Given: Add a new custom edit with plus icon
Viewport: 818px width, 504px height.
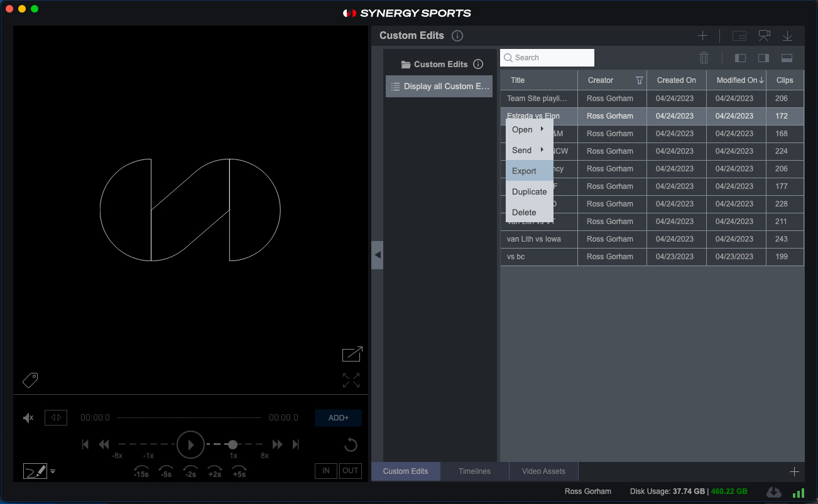Looking at the screenshot, I should 703,36.
